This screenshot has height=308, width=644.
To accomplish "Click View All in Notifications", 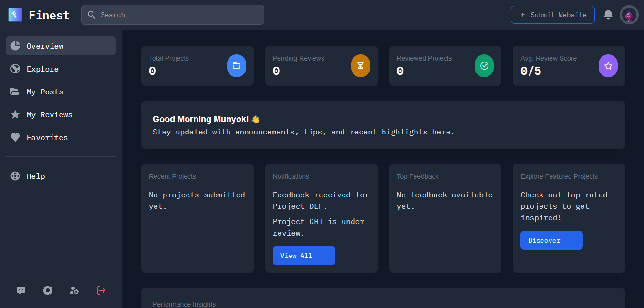I will [304, 256].
